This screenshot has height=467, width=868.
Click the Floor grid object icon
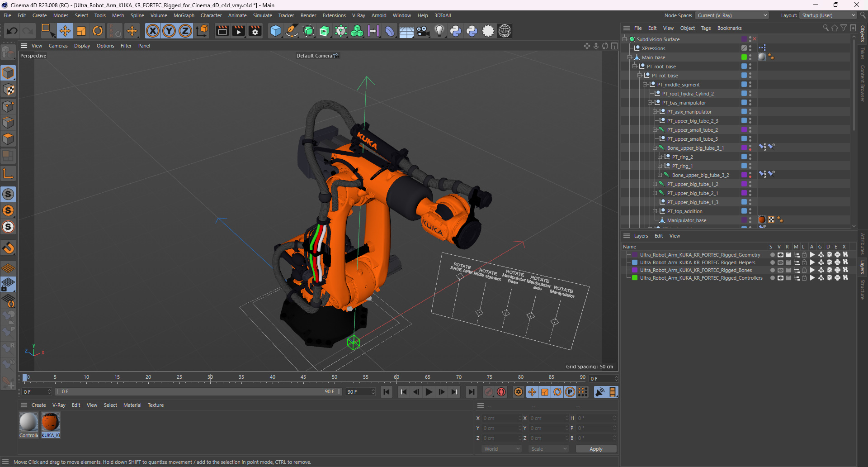[x=406, y=31]
